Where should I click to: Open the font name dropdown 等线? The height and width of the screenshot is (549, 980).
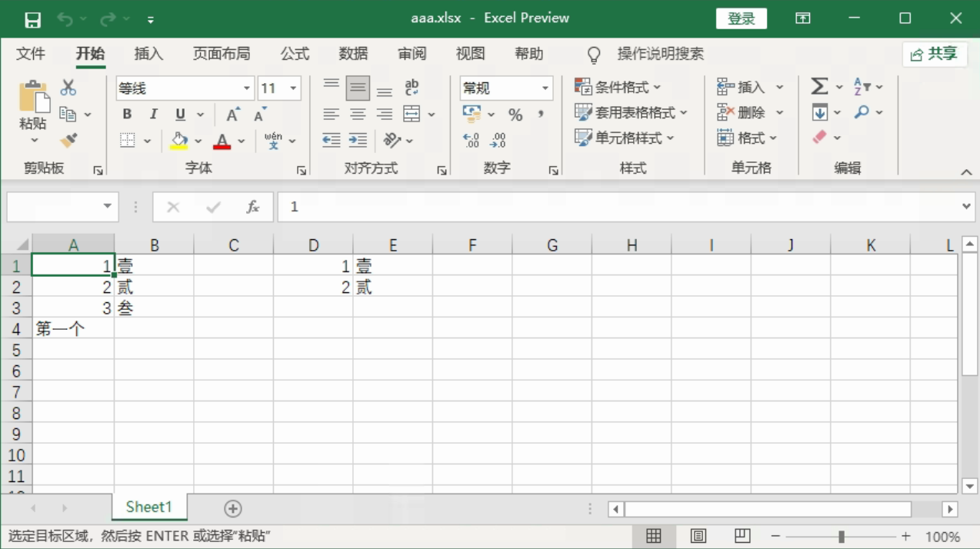coord(247,88)
